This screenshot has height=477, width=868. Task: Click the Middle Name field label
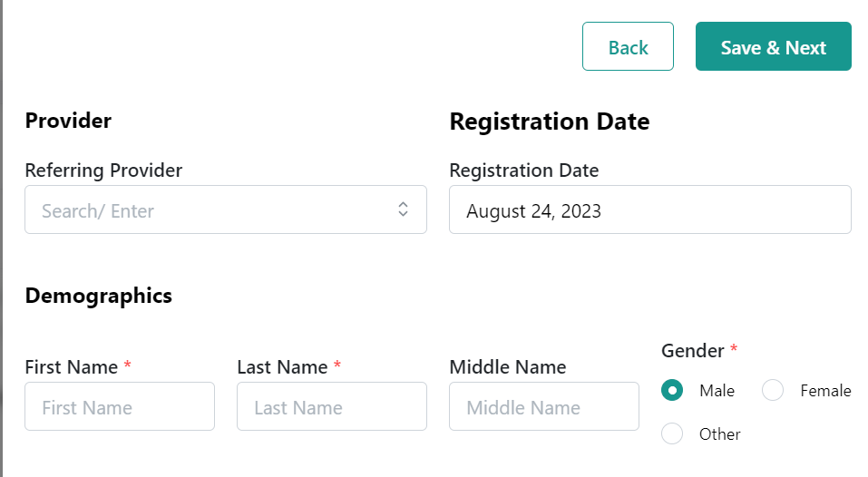tap(507, 367)
